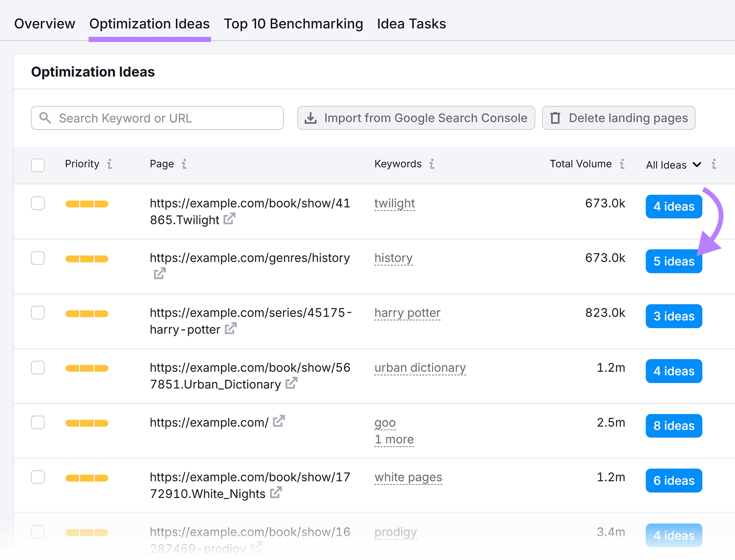
Task: Open the genres/history page external link
Action: click(x=159, y=273)
